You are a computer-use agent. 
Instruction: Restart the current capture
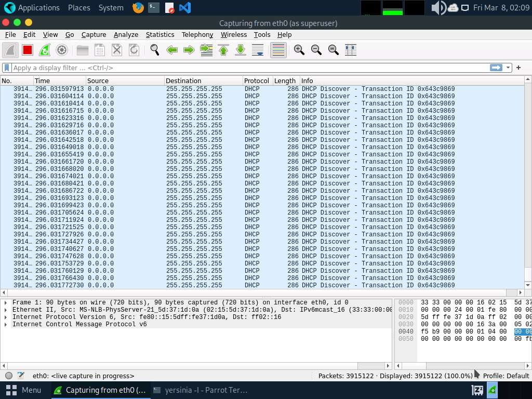point(45,50)
